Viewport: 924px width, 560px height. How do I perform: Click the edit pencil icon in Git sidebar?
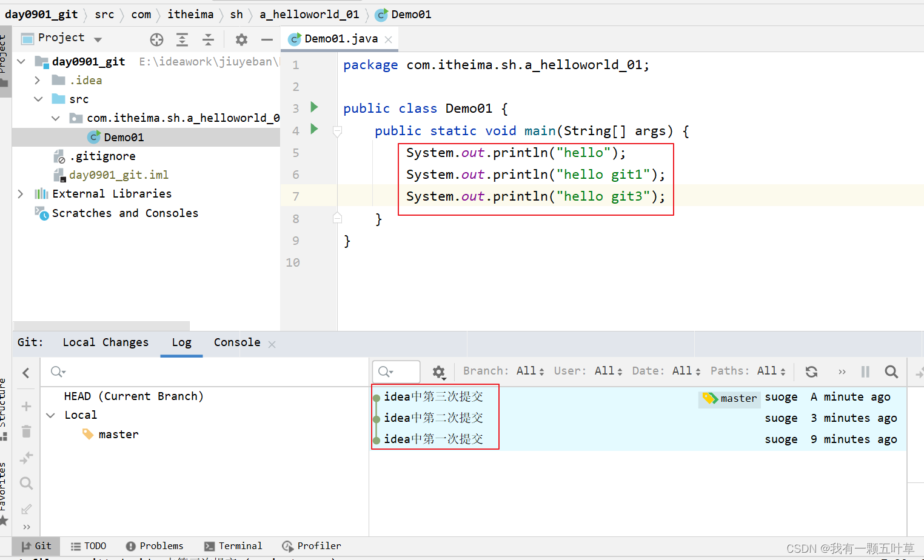click(x=26, y=509)
